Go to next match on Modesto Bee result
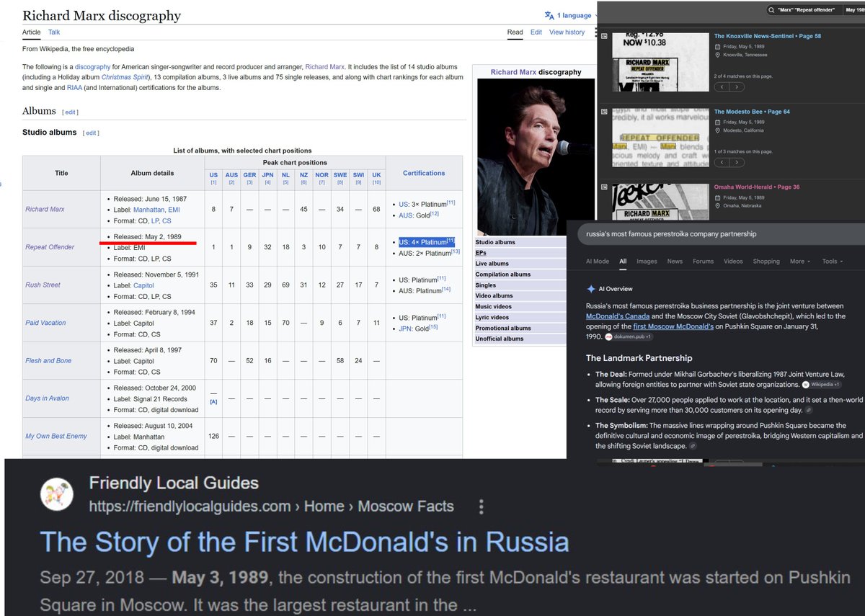Image resolution: width=865 pixels, height=616 pixels. [x=737, y=163]
